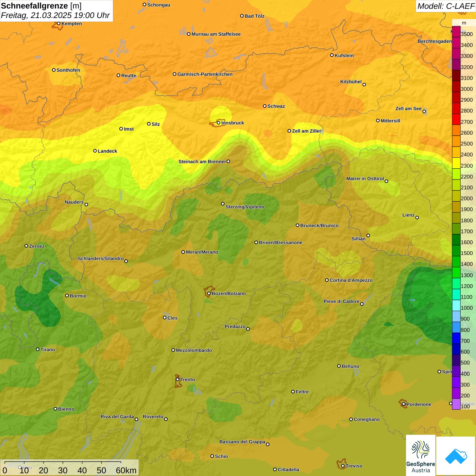Click the 2300 yellow legend swatch
Viewport: 476px width, 476px height.
[x=456, y=163]
